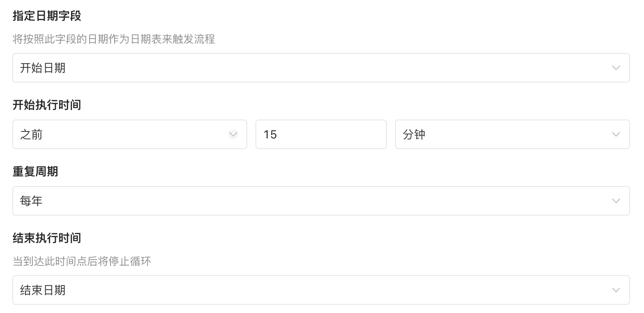Open the 开始日期 date field dropdown
The image size is (644, 313).
tap(320, 68)
